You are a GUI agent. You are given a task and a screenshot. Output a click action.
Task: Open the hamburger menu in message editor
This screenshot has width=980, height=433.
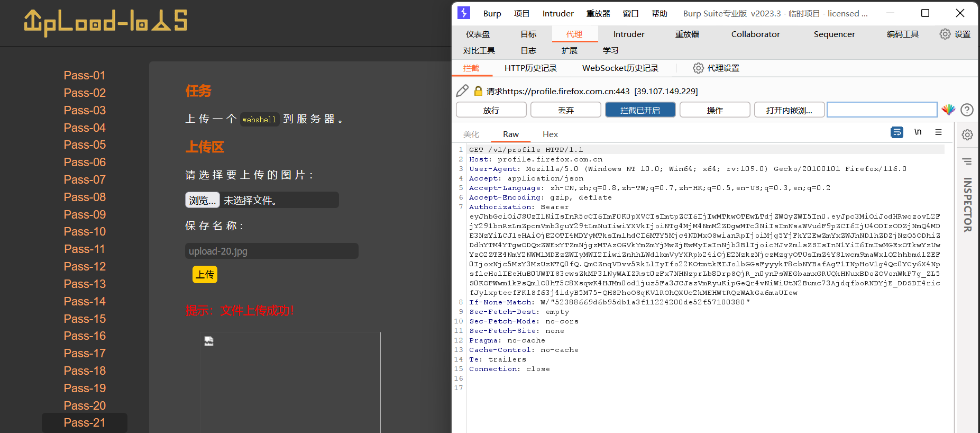tap(938, 132)
